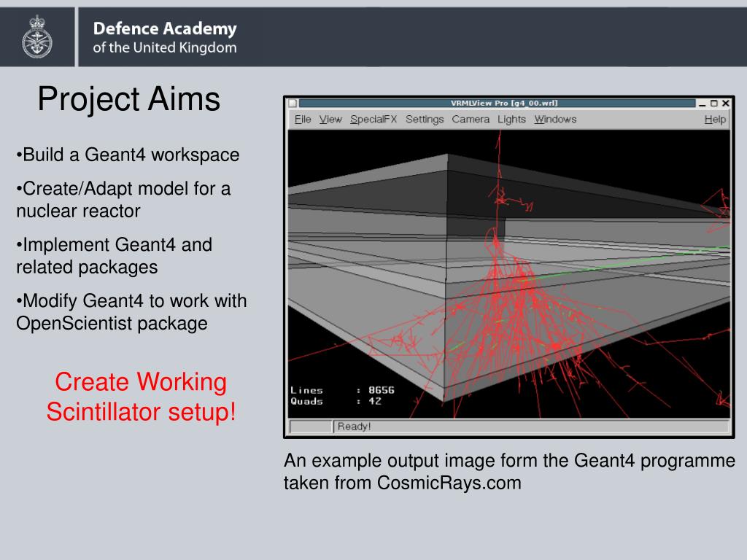Open the File menu in VRMLView
747x560 pixels.
[x=303, y=119]
